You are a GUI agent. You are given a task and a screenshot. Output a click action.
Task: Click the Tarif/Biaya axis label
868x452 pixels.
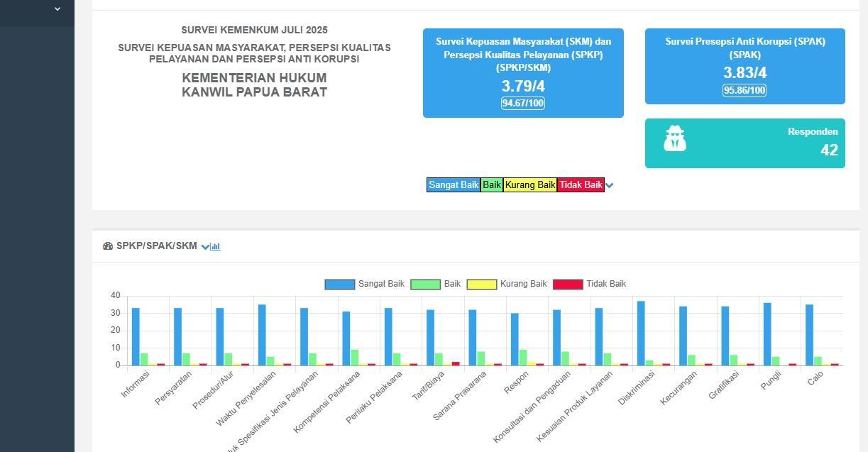pyautogui.click(x=428, y=386)
